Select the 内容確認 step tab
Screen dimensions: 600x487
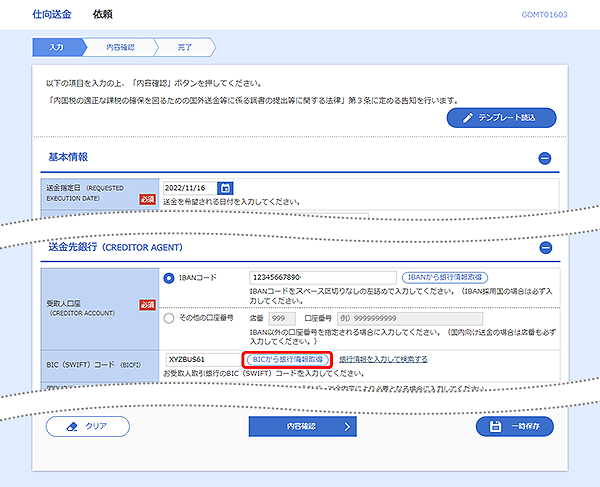(x=120, y=47)
